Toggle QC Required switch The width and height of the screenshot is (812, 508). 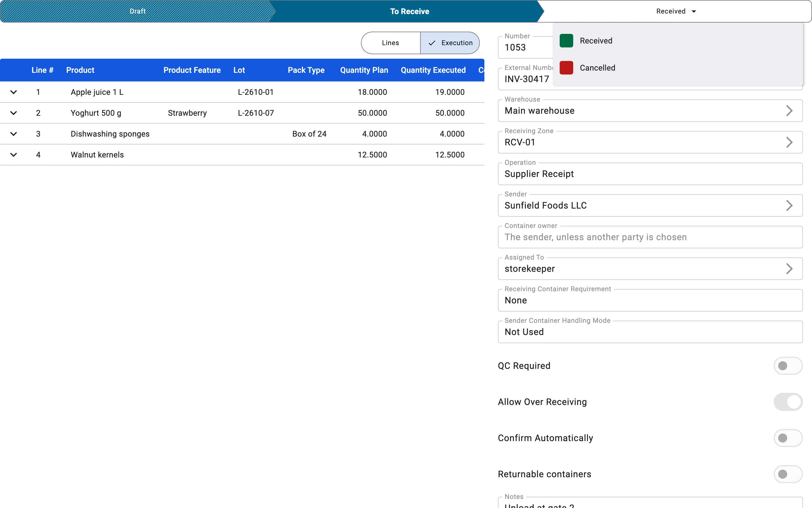[788, 365]
